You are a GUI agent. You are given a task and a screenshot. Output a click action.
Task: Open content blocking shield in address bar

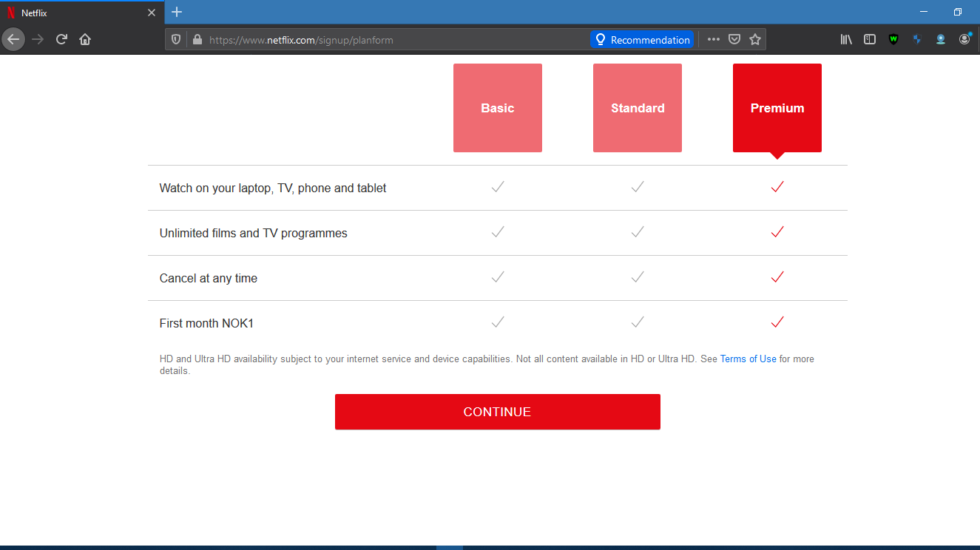pyautogui.click(x=175, y=38)
